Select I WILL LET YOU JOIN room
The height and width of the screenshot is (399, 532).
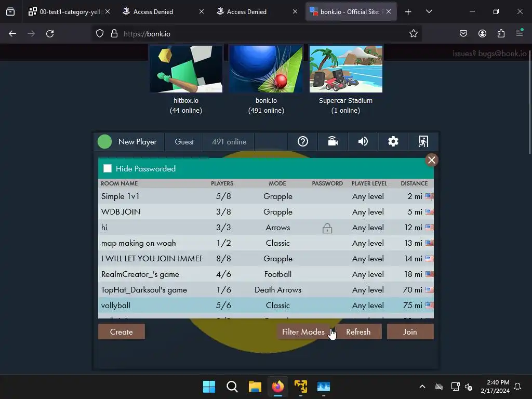266,259
